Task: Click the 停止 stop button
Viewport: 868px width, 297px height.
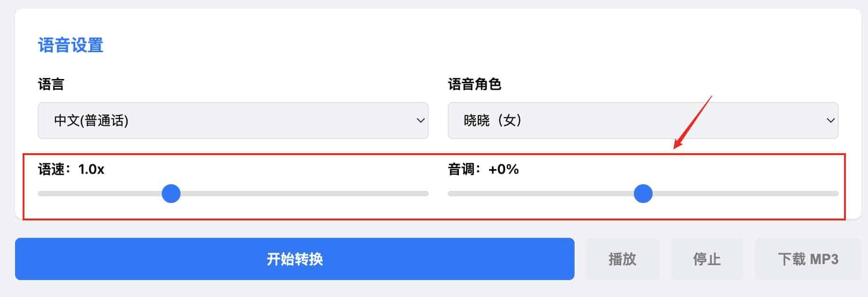Action: coord(707,259)
